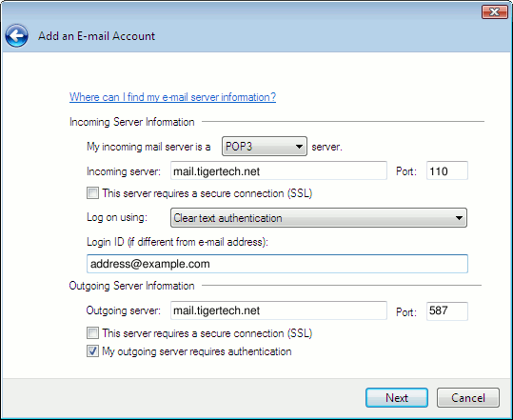Click the Add an E-mail Account title
The width and height of the screenshot is (513, 420).
96,36
